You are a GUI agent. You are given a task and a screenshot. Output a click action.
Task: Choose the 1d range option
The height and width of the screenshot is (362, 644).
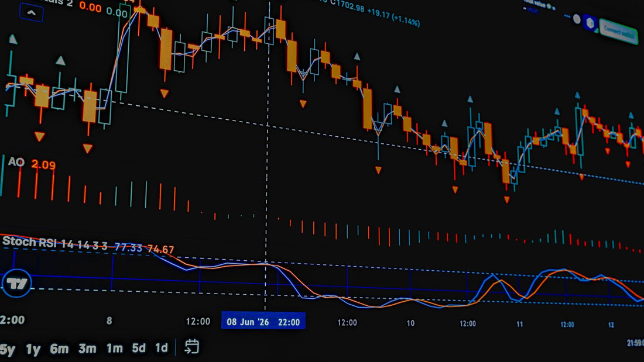[162, 347]
